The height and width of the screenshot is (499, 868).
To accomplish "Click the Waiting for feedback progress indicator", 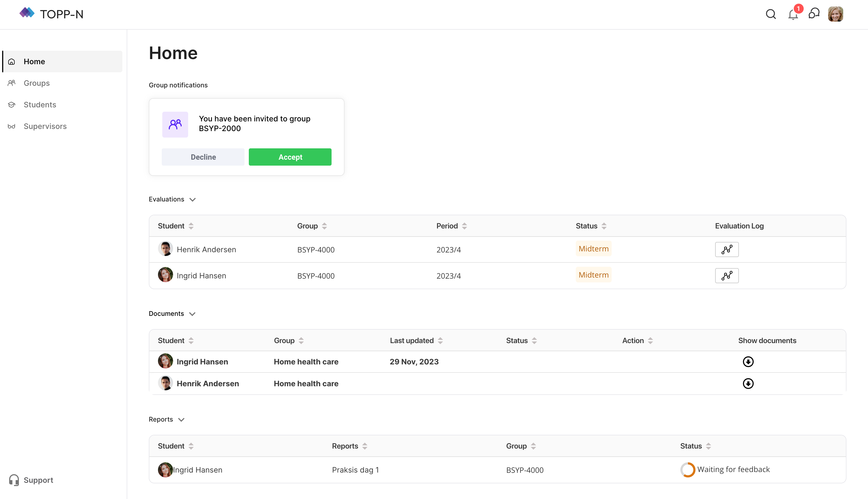I will coord(688,470).
